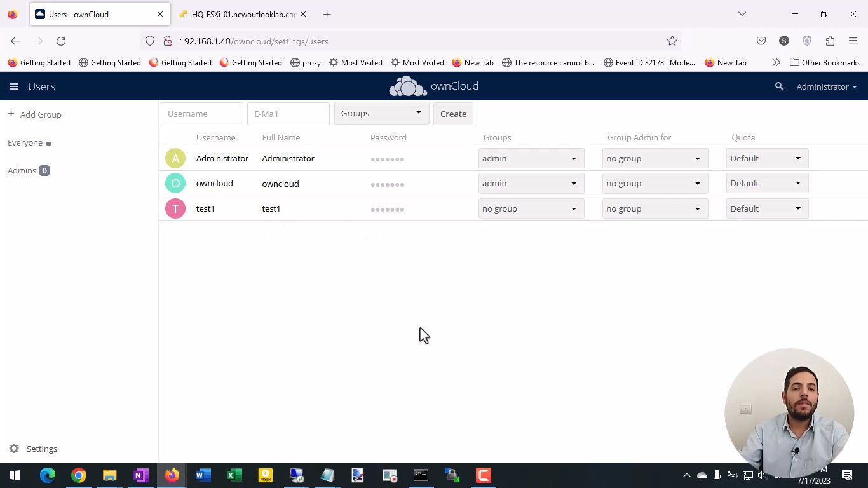Screen dimensions: 868x488
Task: Open system tray hidden icons chevron
Action: coord(686,475)
